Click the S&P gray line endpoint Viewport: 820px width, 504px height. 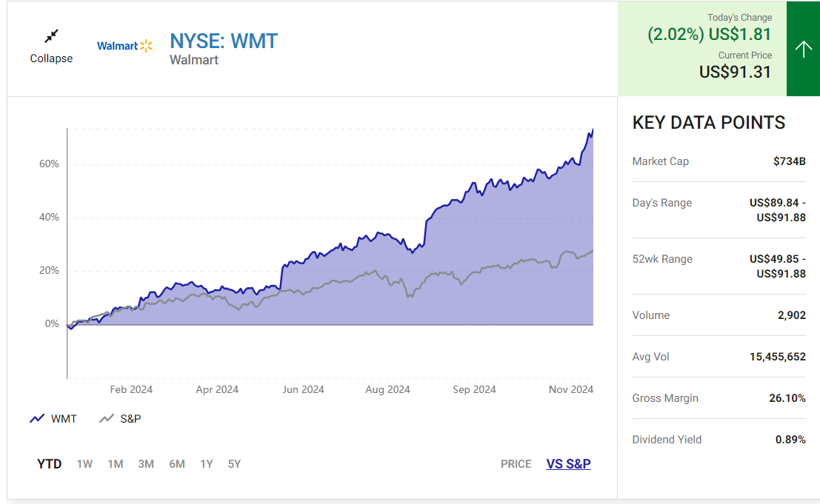point(593,251)
